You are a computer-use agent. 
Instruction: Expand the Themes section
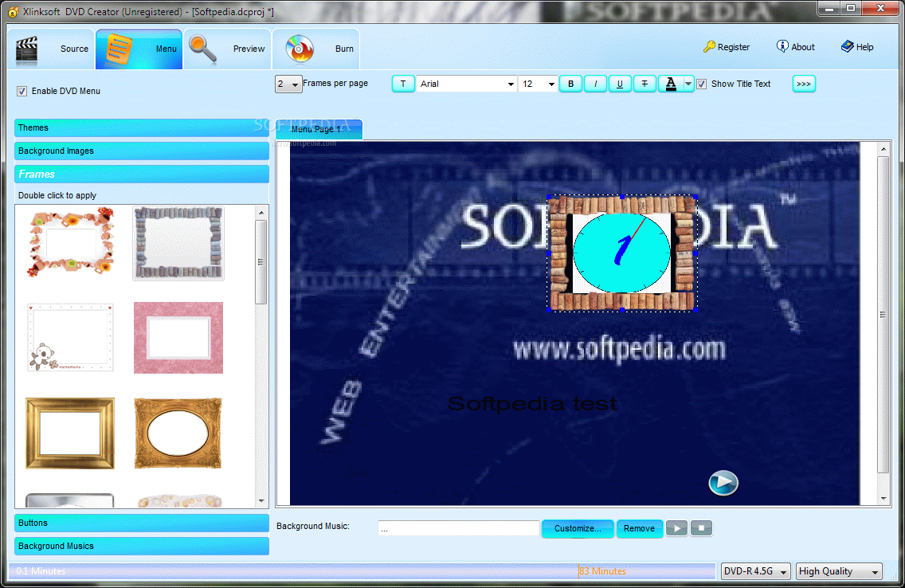[142, 127]
